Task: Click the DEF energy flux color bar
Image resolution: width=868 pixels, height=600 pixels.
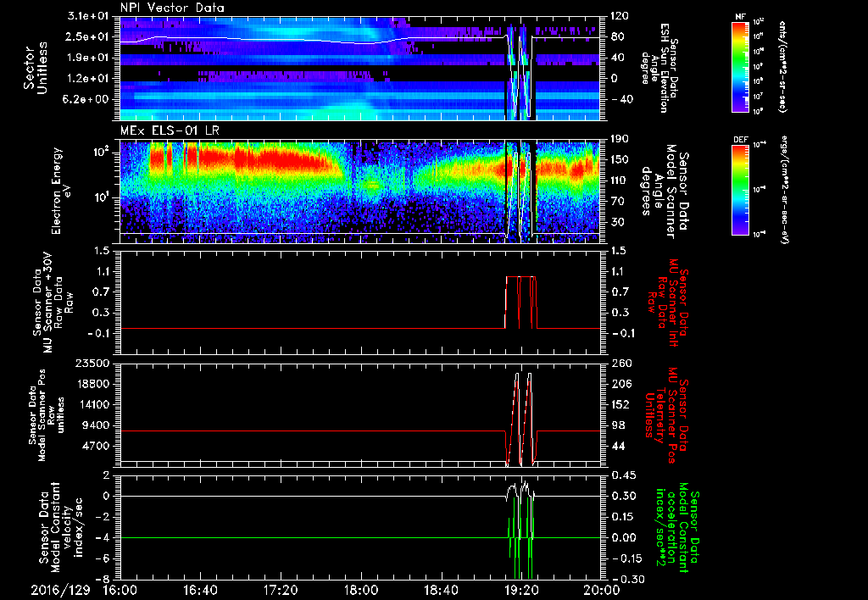Action: point(741,190)
